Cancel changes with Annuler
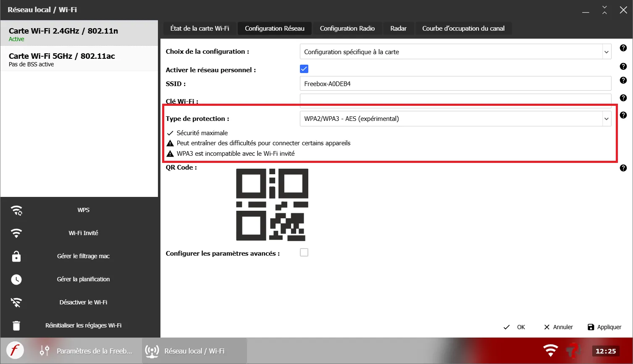 point(558,327)
